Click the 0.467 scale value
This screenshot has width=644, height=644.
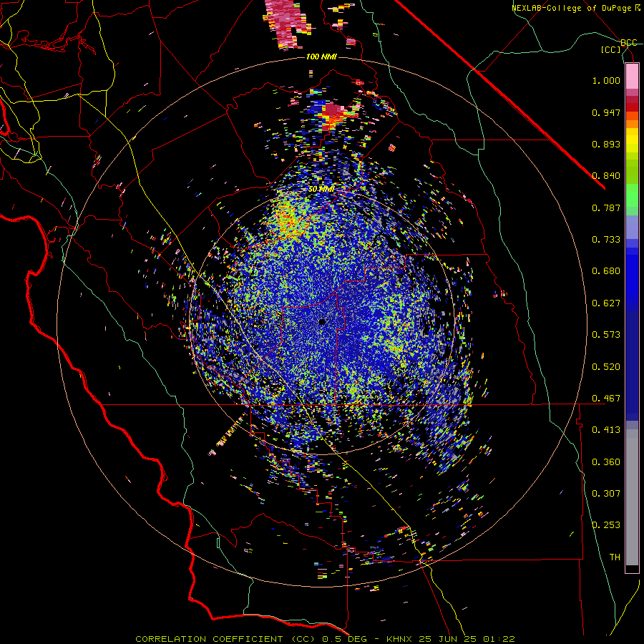tap(606, 399)
